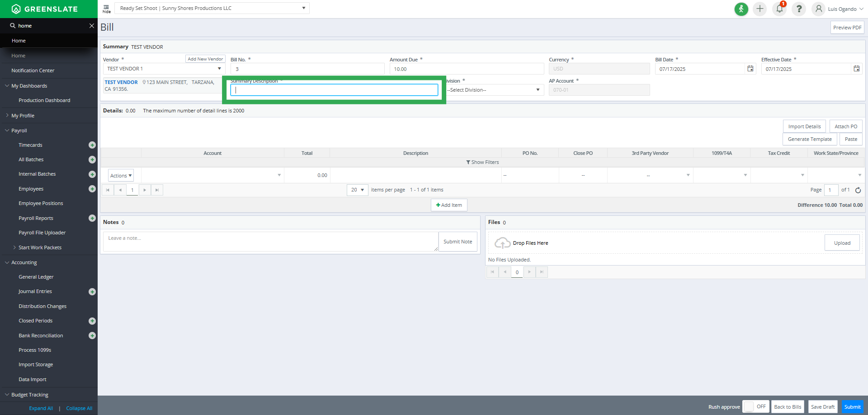This screenshot has height=415, width=868.
Task: Open the Actions dropdown in details row
Action: 121,176
